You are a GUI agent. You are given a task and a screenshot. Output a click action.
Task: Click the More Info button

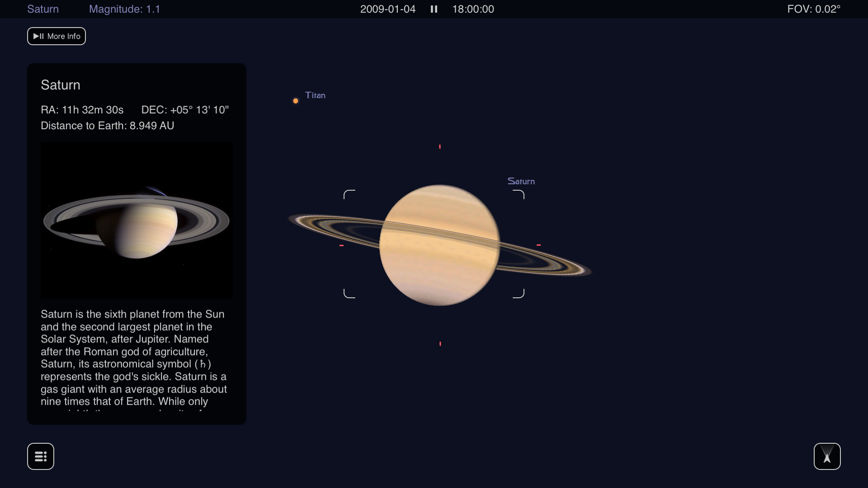57,36
